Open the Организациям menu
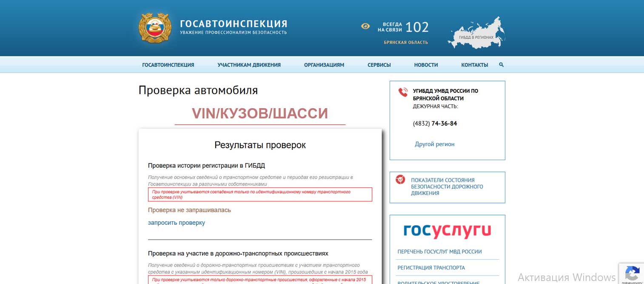This screenshot has height=284, width=644. pos(324,65)
